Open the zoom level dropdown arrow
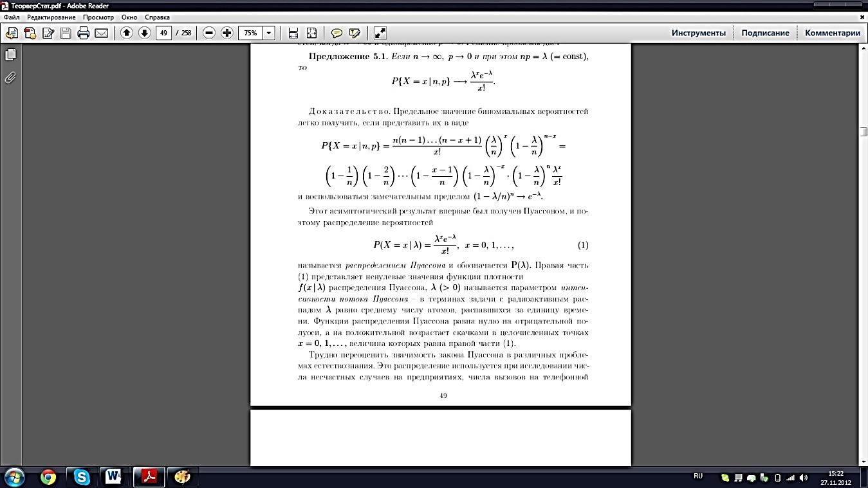868x488 pixels. coord(269,33)
